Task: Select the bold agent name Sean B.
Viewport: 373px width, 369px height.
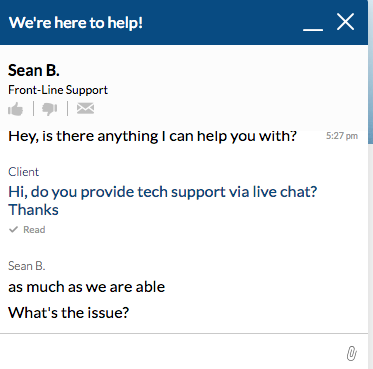Action: [34, 70]
